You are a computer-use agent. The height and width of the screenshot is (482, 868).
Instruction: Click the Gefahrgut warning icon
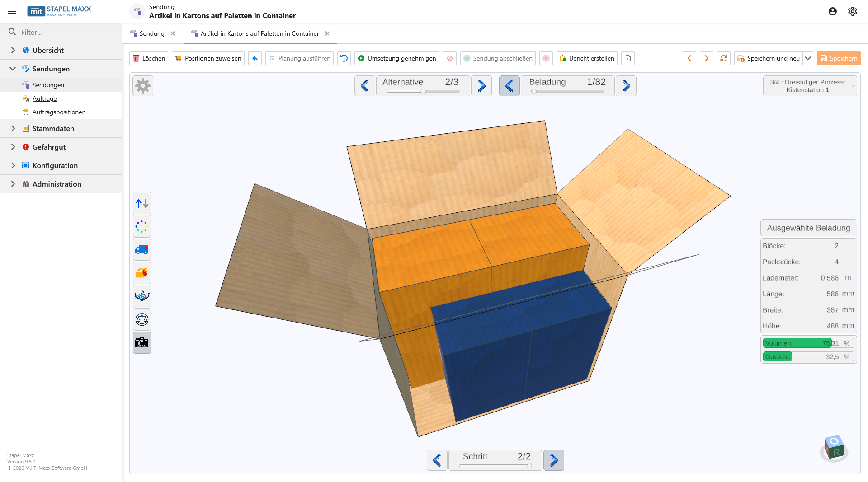pyautogui.click(x=26, y=147)
